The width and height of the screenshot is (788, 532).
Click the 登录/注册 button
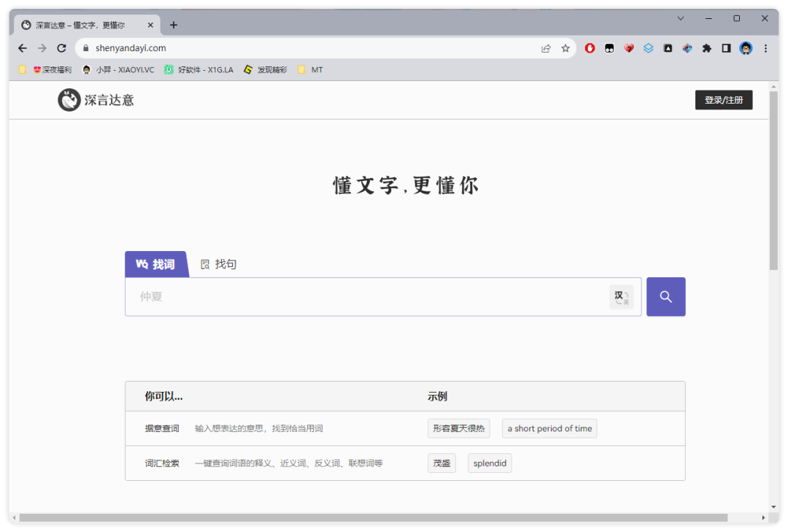723,100
